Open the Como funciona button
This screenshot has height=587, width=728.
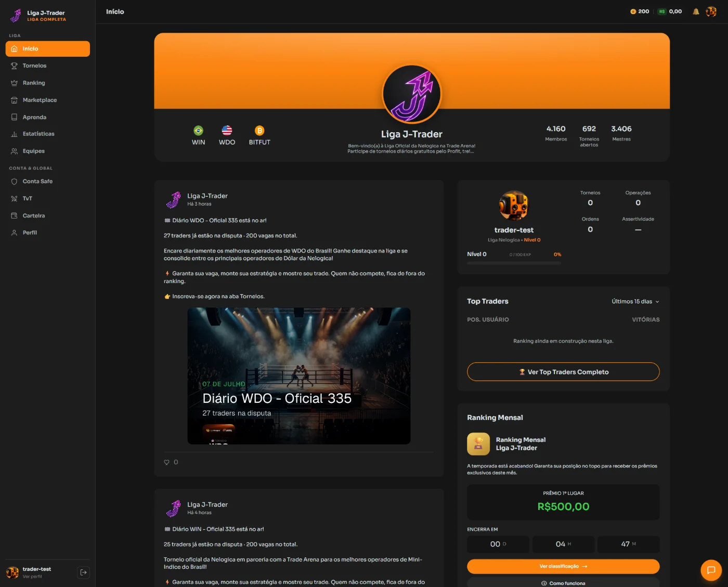point(563,583)
